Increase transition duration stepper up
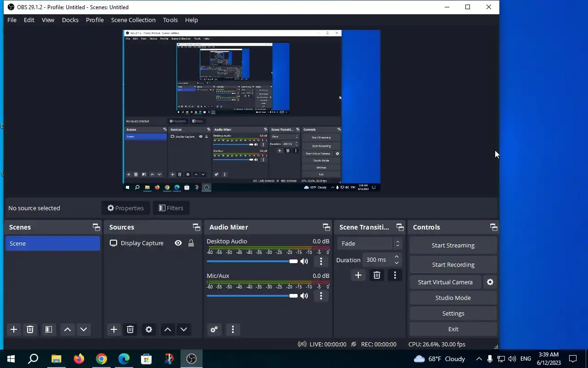This screenshot has width=588, height=368. coord(397,257)
